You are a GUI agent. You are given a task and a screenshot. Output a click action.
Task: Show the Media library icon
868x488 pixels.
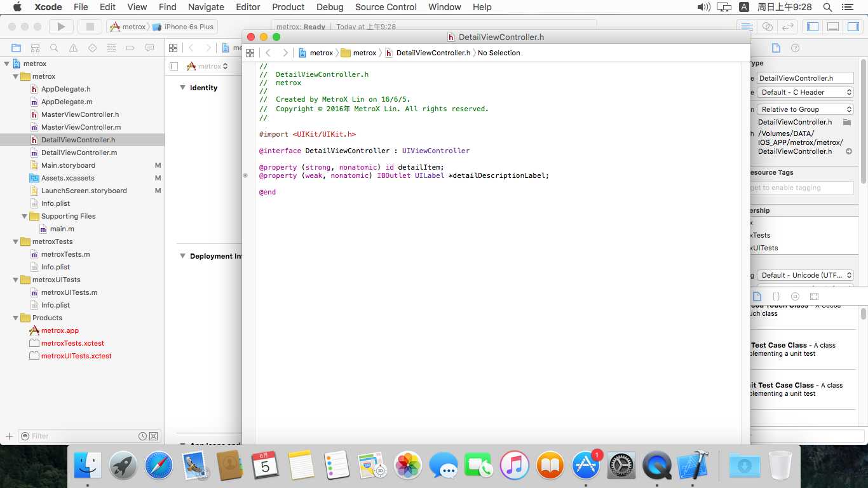(x=814, y=296)
